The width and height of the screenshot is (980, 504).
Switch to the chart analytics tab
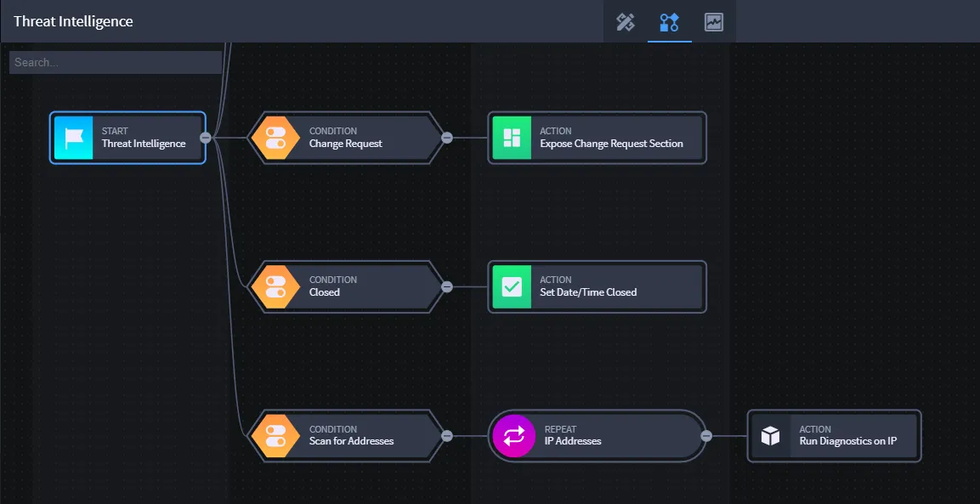point(714,22)
